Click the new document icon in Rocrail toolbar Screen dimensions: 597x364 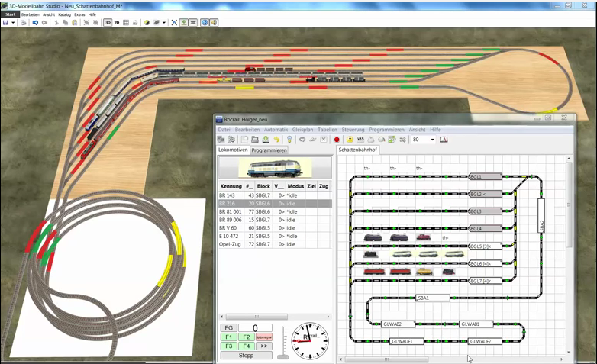244,140
